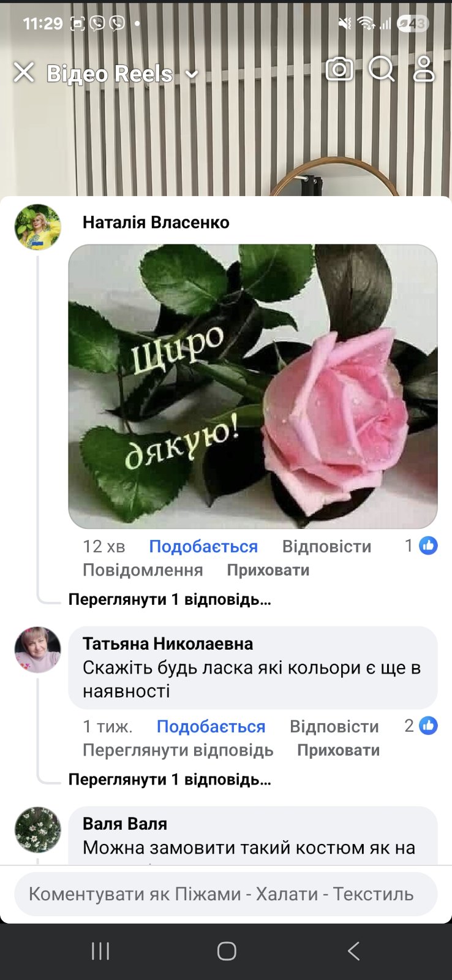Tap the comment input field
452x980 pixels.
(226, 894)
